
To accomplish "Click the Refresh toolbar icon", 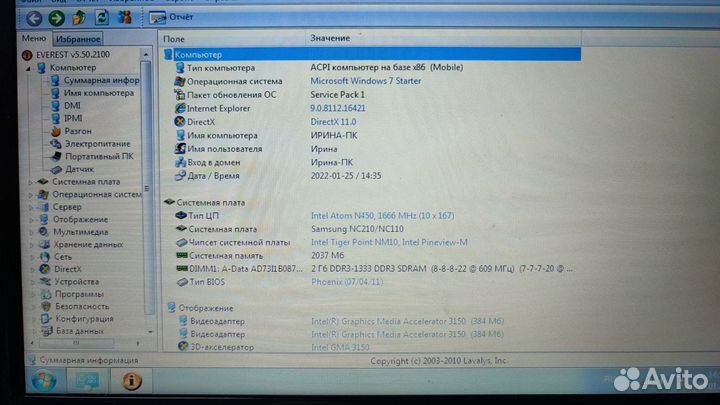I will click(101, 17).
